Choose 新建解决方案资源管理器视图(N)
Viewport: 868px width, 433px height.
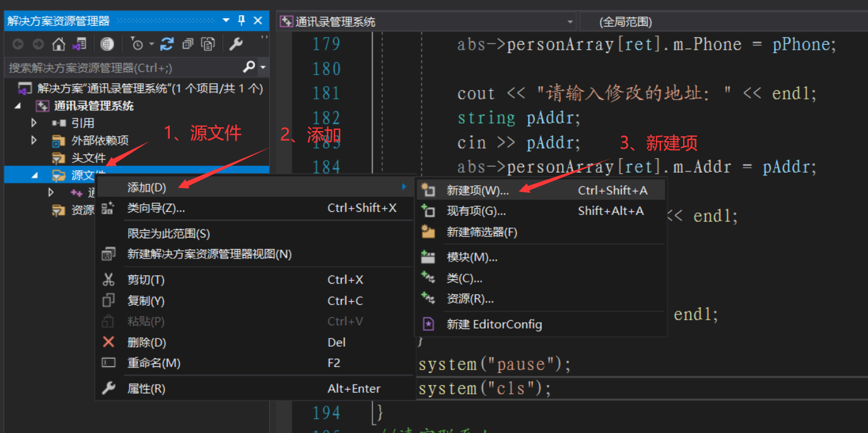click(255, 254)
